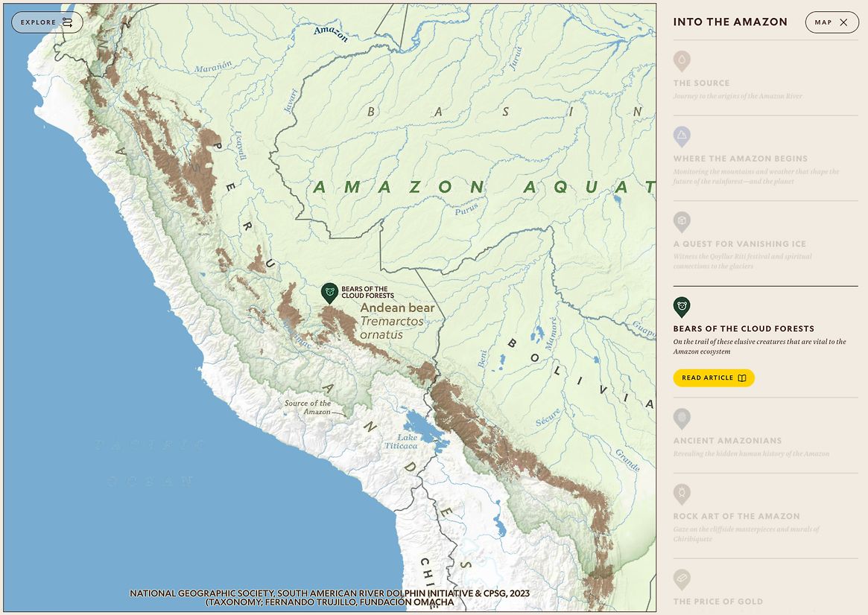Select the mountain pin icon for Where the Amazon Begins

click(x=681, y=136)
